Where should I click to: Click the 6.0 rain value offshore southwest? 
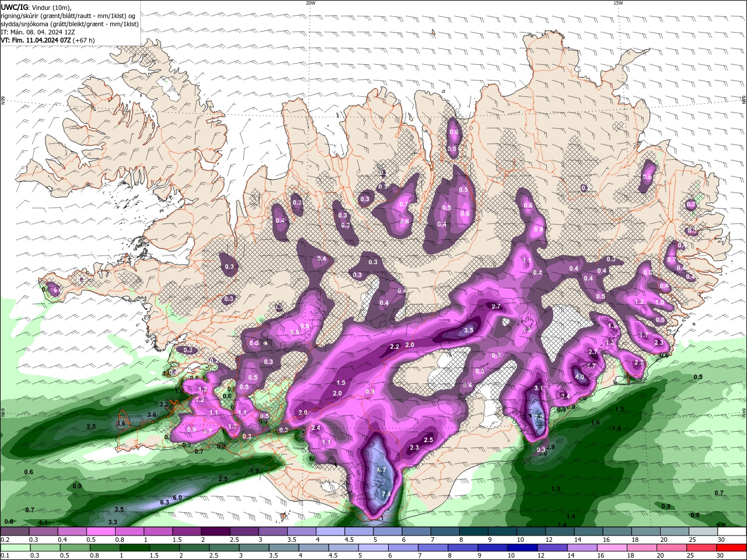tap(178, 498)
